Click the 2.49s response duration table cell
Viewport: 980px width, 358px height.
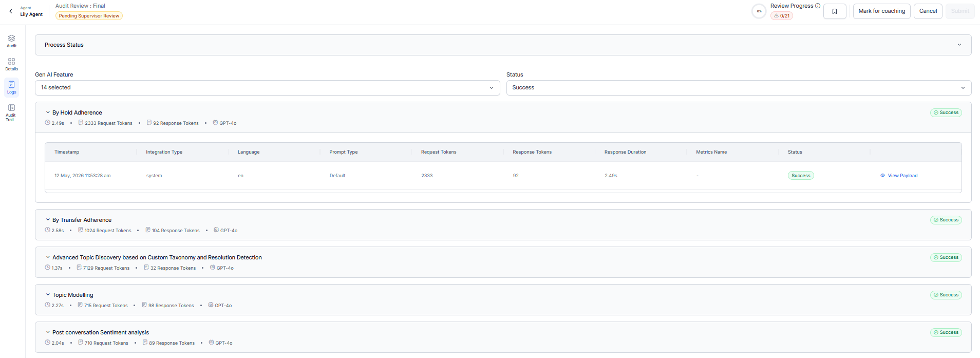coord(611,176)
